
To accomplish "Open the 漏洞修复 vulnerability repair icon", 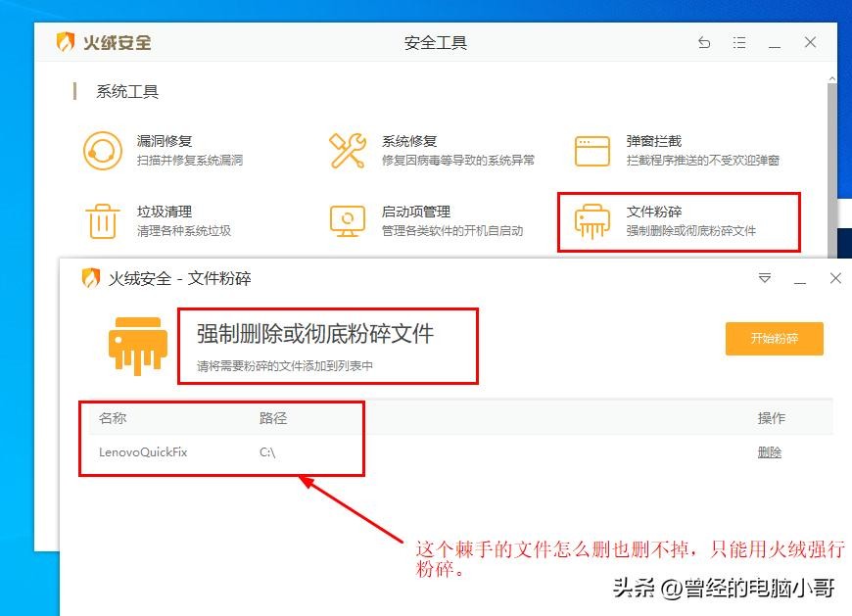I will (101, 150).
